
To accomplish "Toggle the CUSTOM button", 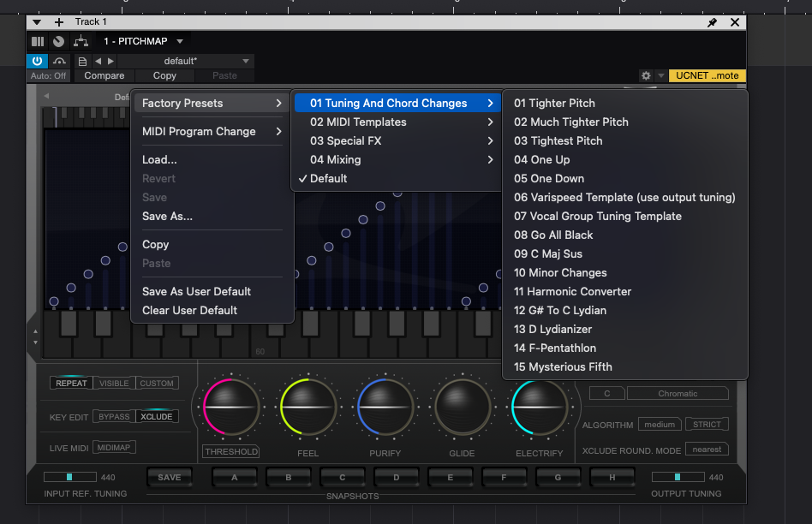I will (157, 384).
